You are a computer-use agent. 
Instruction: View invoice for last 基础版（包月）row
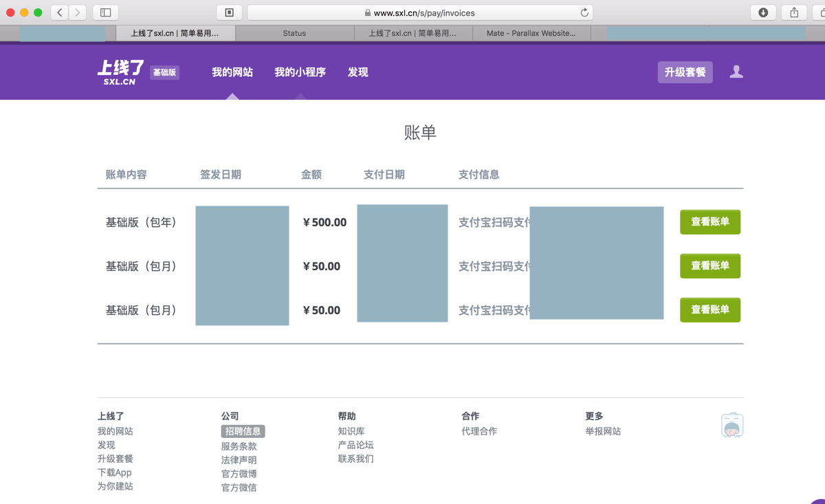pyautogui.click(x=710, y=310)
